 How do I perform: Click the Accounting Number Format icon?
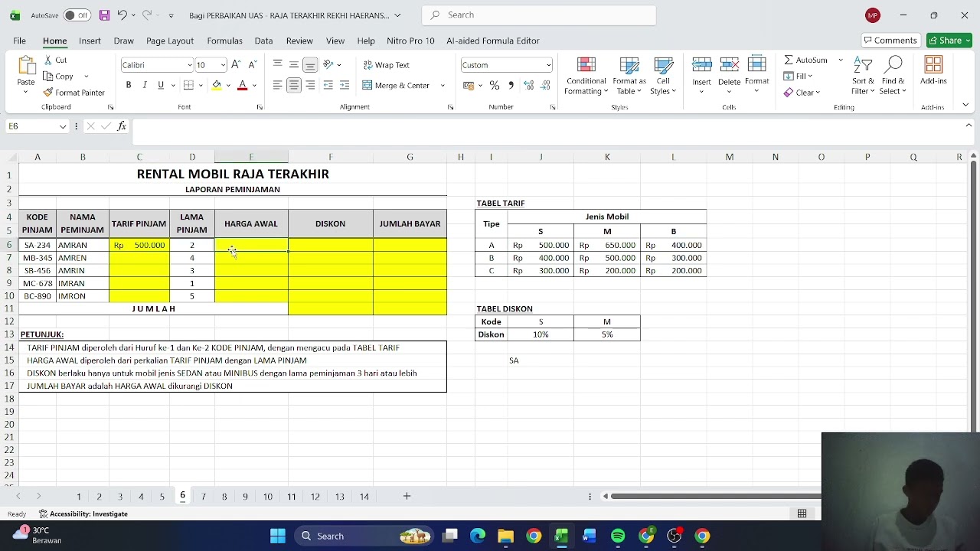coord(469,86)
